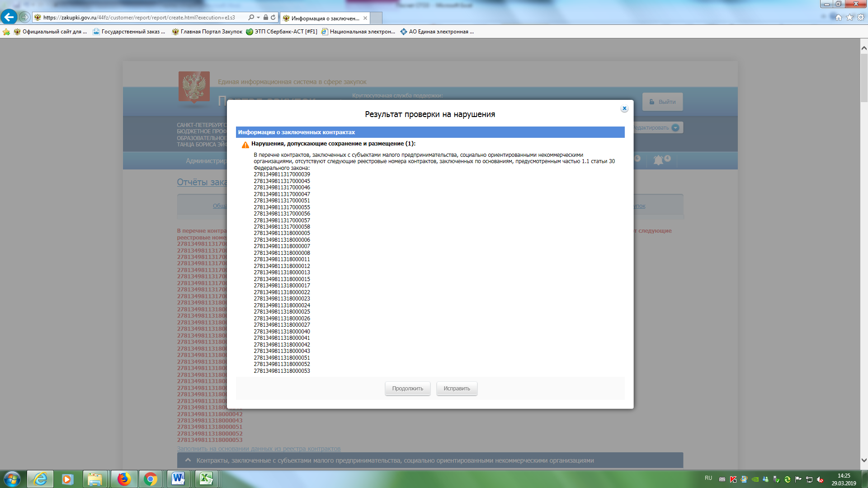Click the Windows Start button

pyautogui.click(x=12, y=479)
